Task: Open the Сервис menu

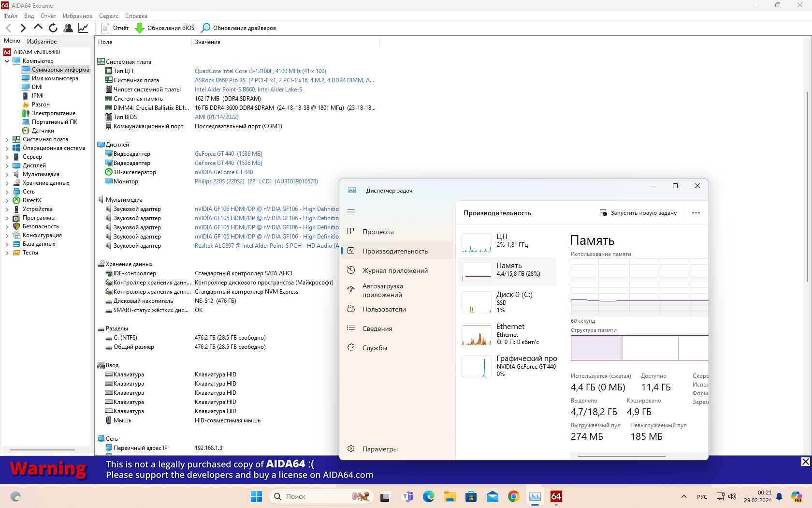Action: [109, 16]
